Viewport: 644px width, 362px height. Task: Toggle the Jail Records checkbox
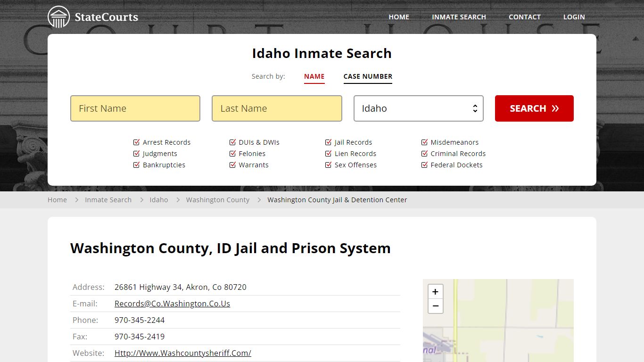click(329, 142)
